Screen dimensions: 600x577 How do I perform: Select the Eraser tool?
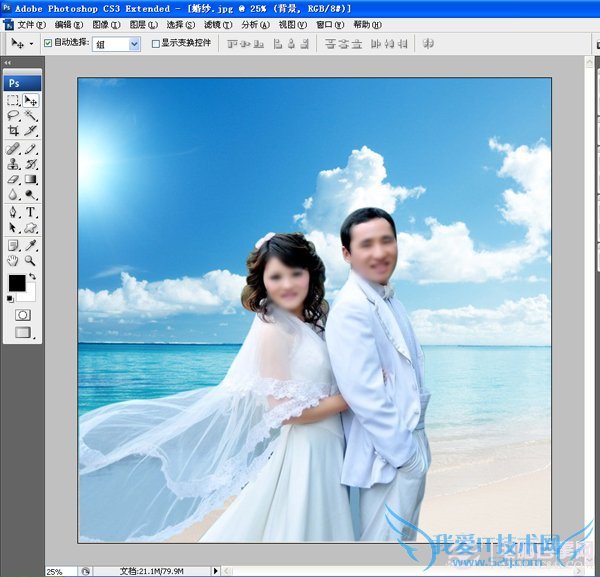coord(13,180)
